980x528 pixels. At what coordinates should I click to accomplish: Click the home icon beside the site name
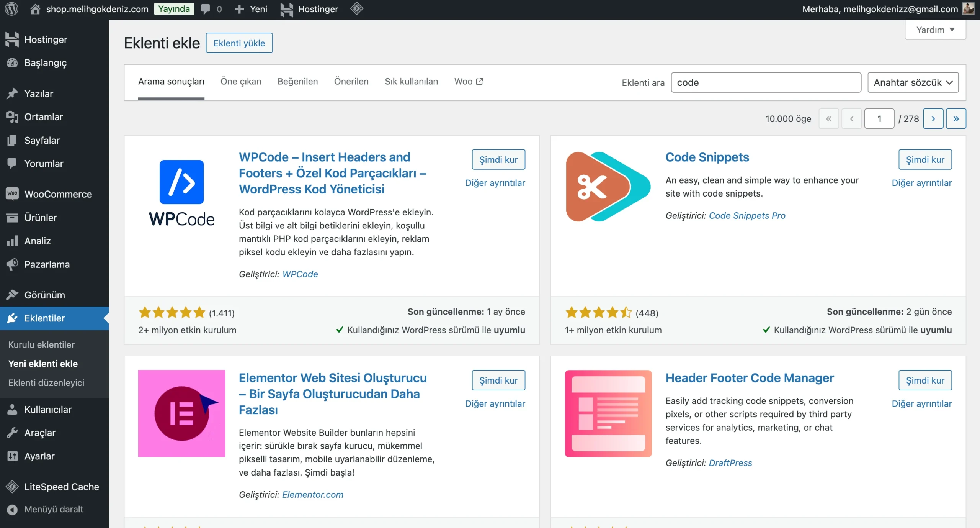point(35,9)
